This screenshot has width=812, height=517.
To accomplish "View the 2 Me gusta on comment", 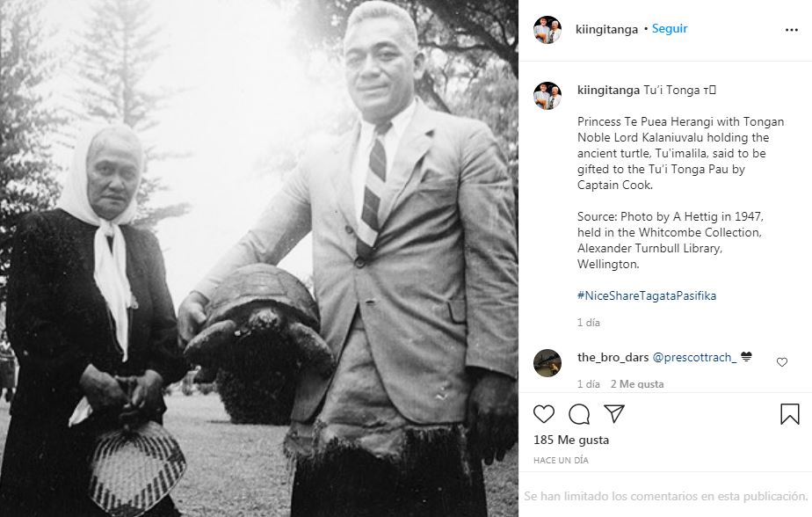I will [637, 384].
